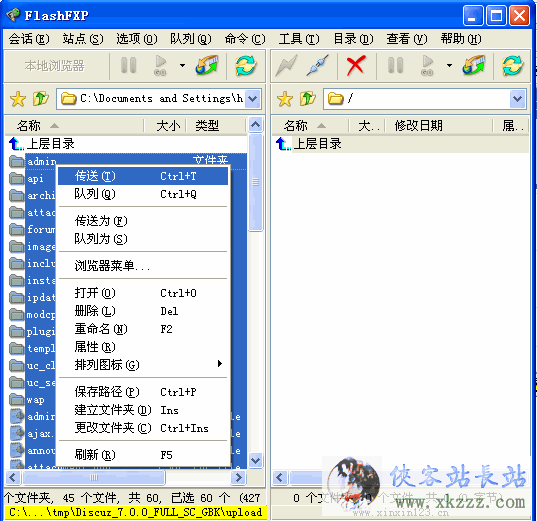Click left pane vertical scrollbar down arrow
This screenshot has height=521, width=537.
tap(255, 460)
